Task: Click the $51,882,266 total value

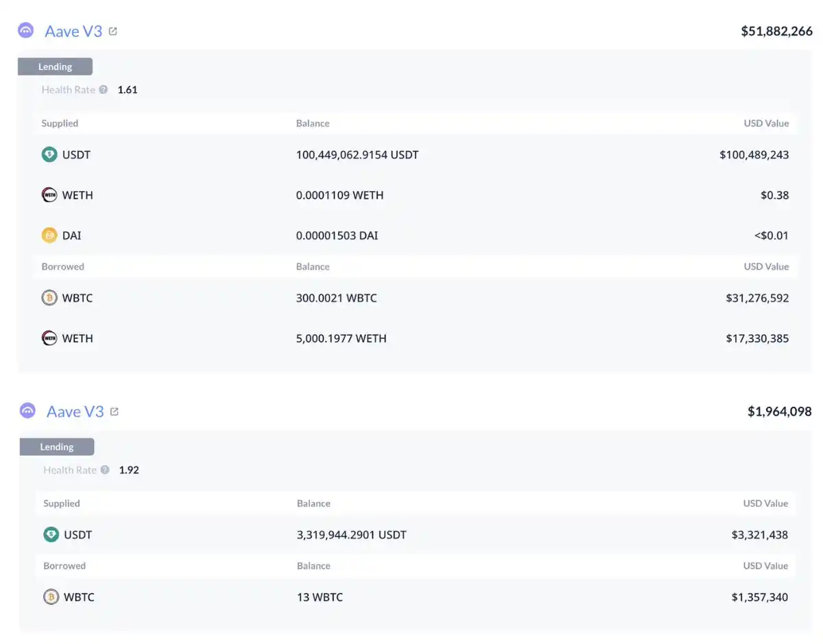Action: click(776, 31)
